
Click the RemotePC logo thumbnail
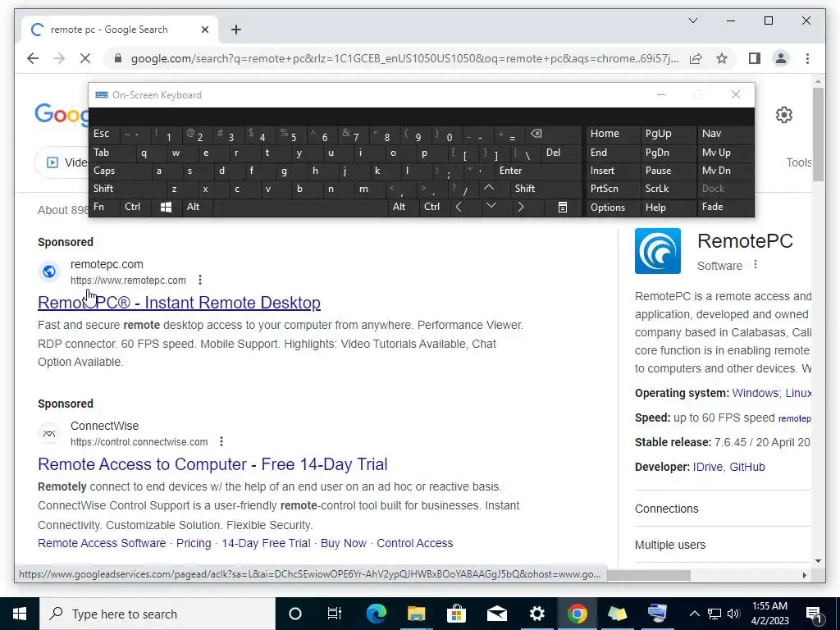tap(658, 251)
